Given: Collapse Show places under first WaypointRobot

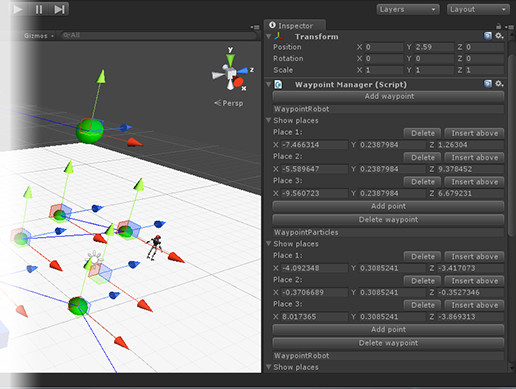Looking at the screenshot, I should click(269, 120).
